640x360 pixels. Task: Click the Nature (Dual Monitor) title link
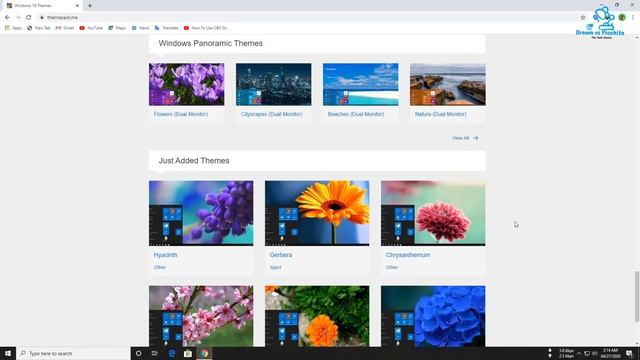coord(440,114)
